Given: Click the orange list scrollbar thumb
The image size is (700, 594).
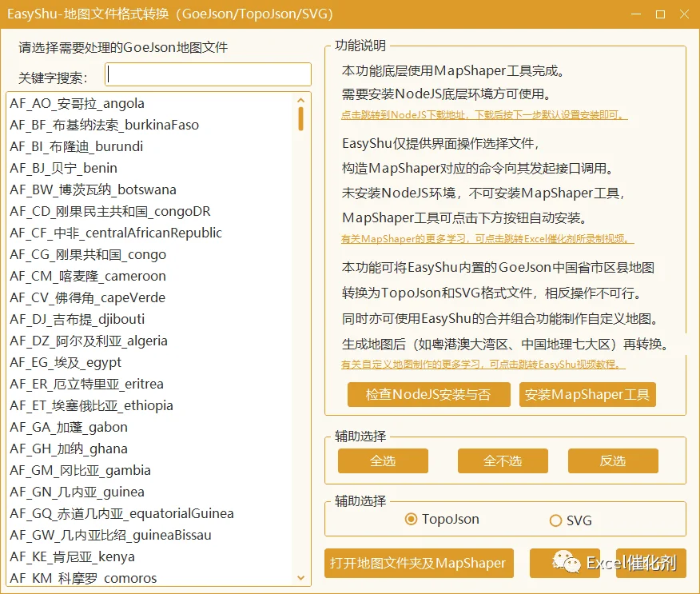Looking at the screenshot, I should coord(301,119).
